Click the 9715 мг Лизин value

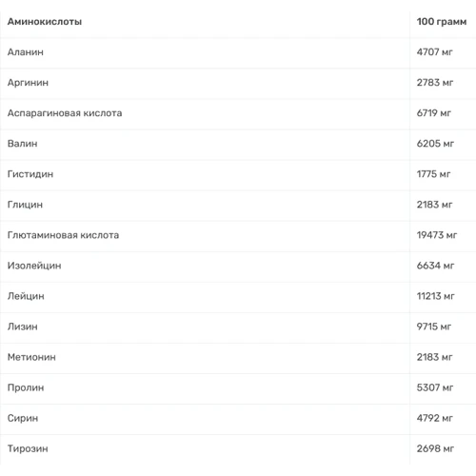[434, 327]
